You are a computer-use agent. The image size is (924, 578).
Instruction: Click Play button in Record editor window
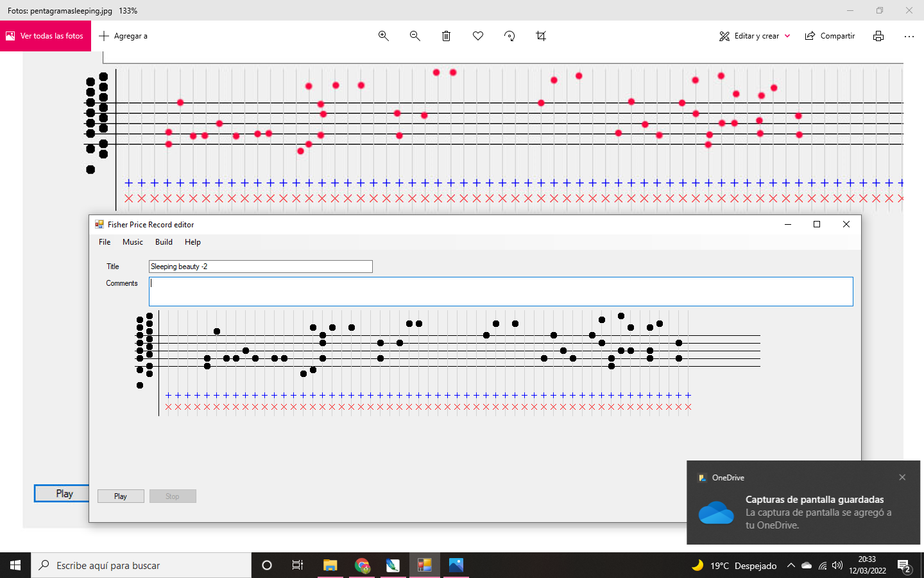121,496
